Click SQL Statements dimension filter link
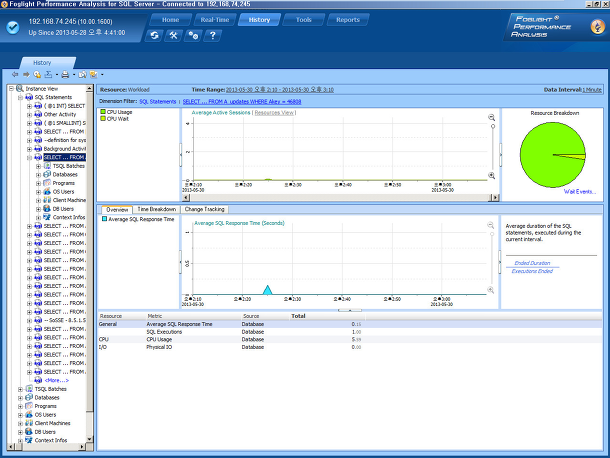 (x=158, y=102)
